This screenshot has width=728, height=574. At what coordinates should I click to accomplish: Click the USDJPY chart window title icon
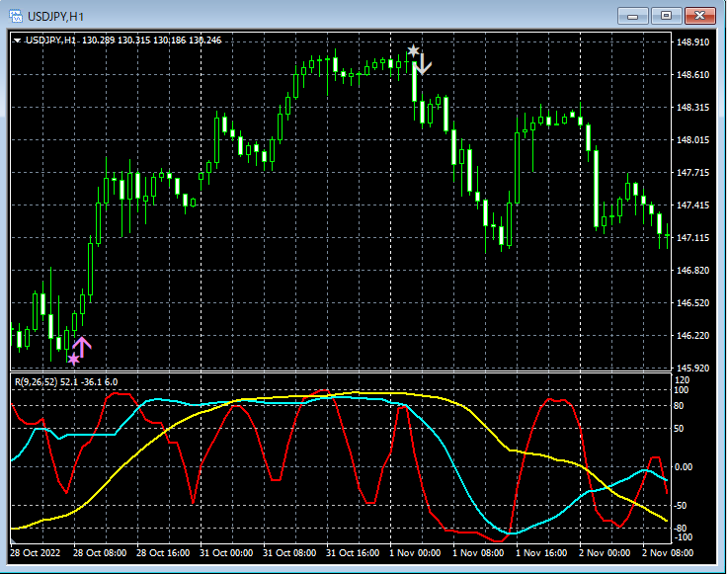coord(14,15)
